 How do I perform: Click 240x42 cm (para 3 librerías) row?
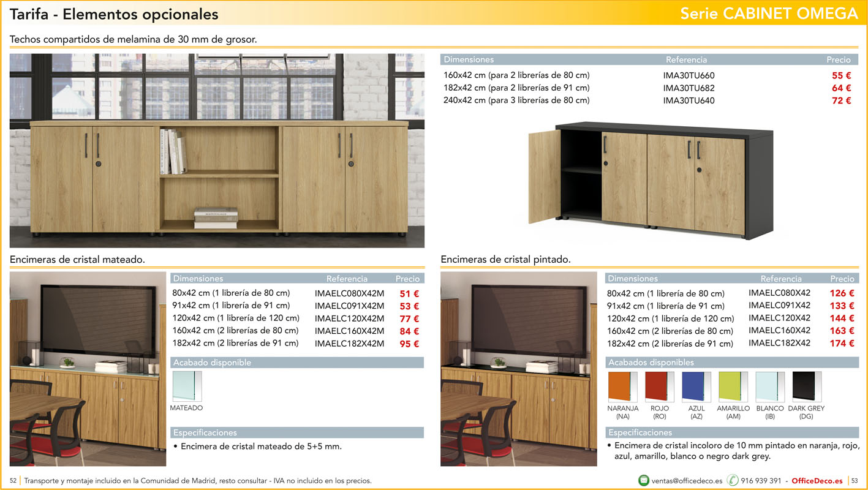pos(647,100)
